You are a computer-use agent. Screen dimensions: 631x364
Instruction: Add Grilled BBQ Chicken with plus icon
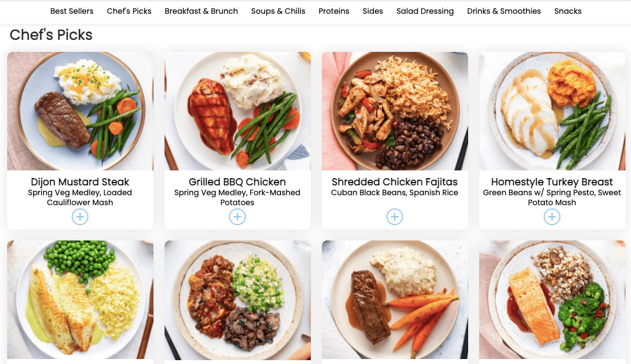click(x=237, y=217)
